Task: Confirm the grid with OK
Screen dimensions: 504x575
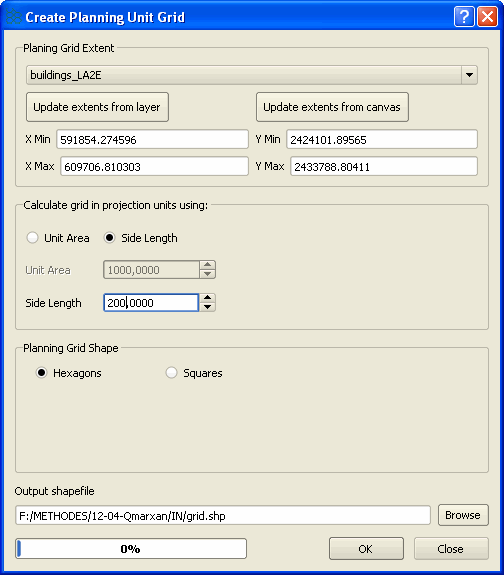Action: 366,549
